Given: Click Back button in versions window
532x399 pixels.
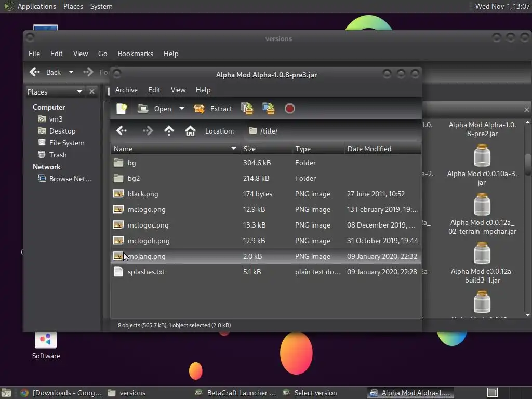Looking at the screenshot, I should [x=45, y=72].
